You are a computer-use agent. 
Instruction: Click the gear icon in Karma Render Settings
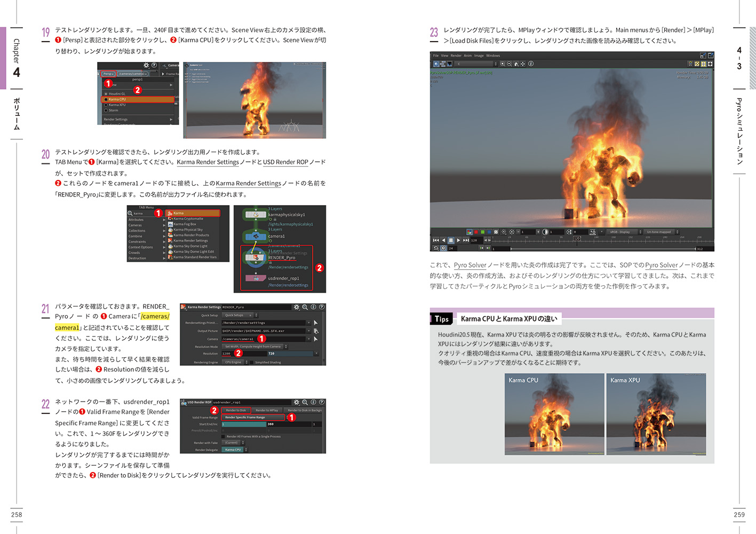tap(297, 307)
